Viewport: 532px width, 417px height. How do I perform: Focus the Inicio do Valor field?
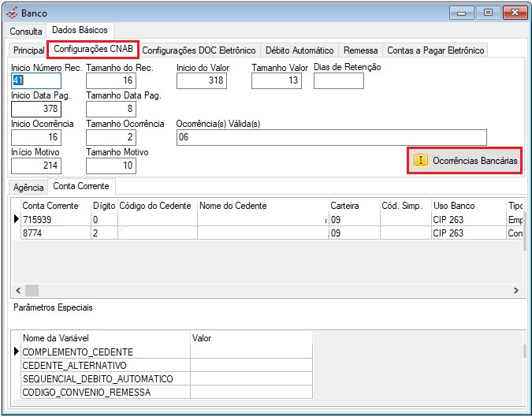201,80
